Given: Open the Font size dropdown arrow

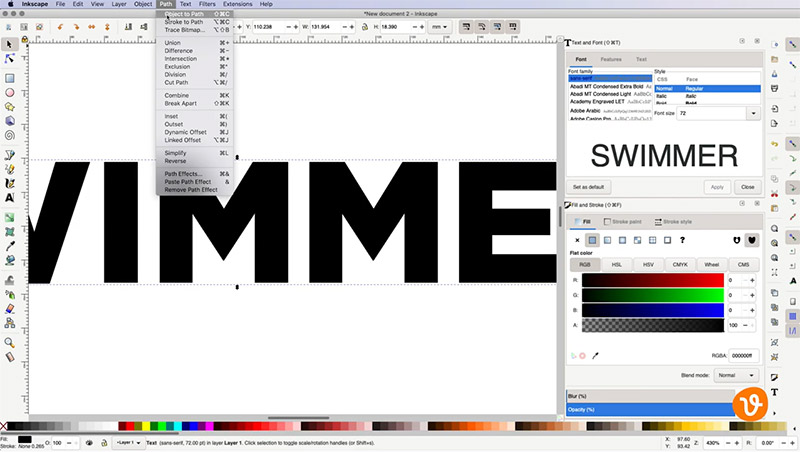Looking at the screenshot, I should (754, 113).
